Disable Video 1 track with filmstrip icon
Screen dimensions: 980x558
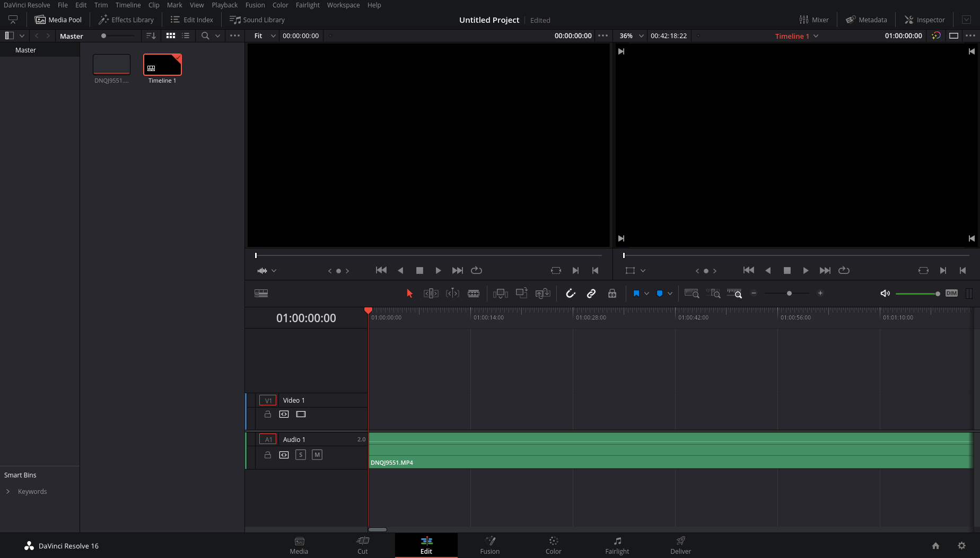click(x=301, y=414)
